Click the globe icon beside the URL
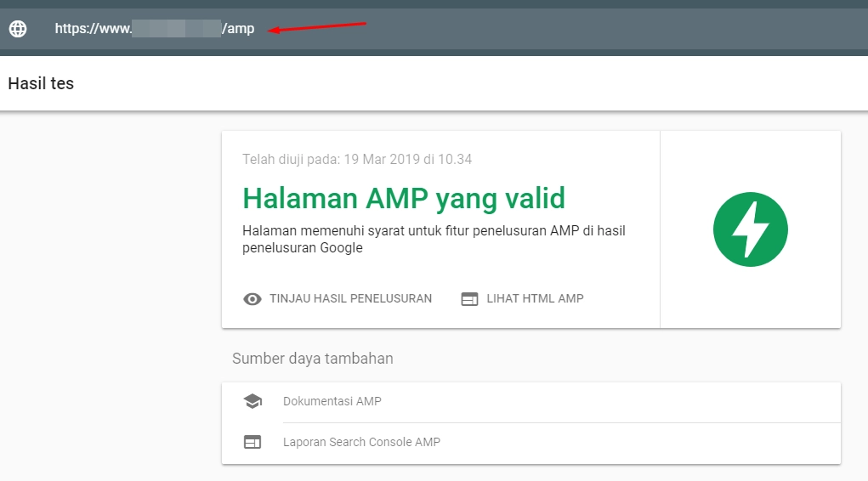 tap(18, 29)
